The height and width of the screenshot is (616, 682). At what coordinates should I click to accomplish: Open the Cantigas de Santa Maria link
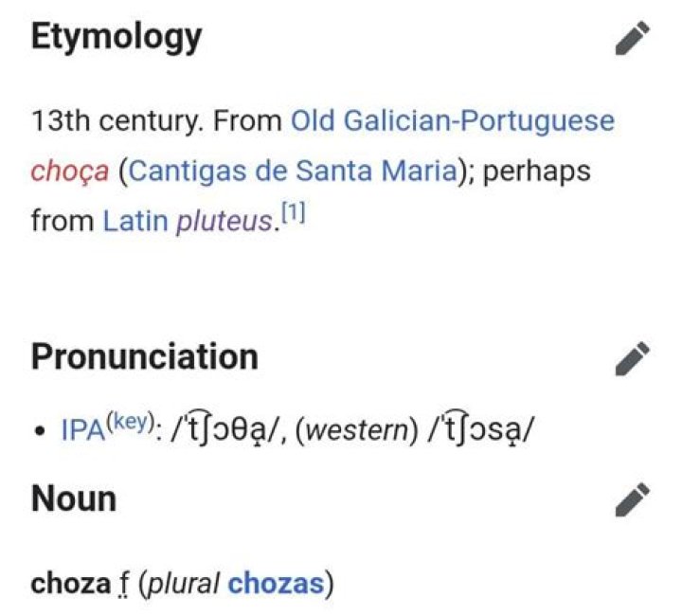(x=293, y=170)
